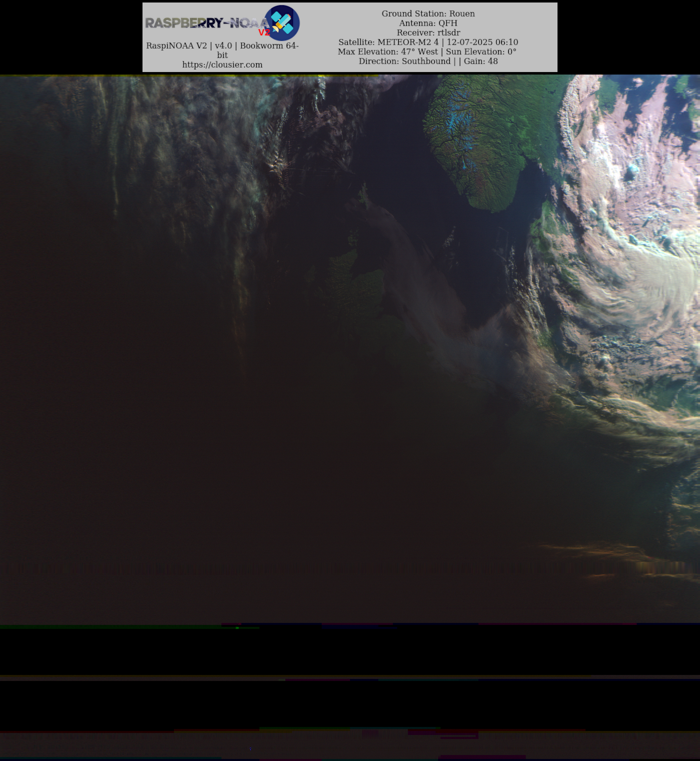Click the Raspberry-NOAA V2 satellite logo icon

282,23
